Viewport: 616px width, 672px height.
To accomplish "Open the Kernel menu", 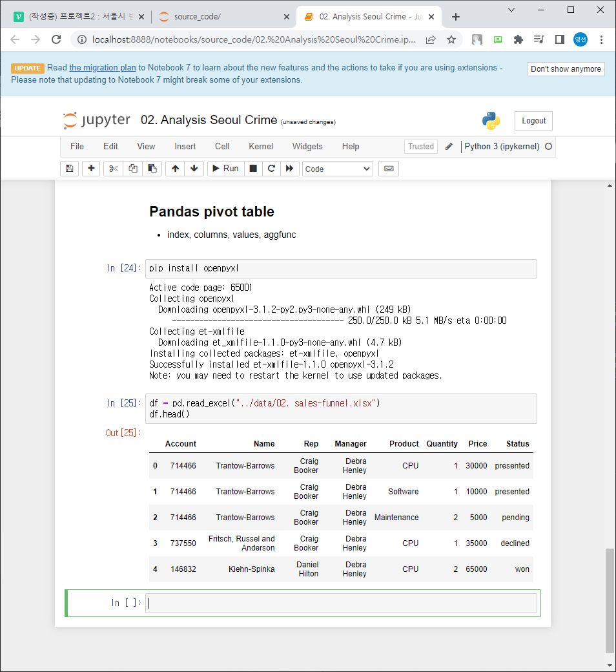I will coord(261,147).
